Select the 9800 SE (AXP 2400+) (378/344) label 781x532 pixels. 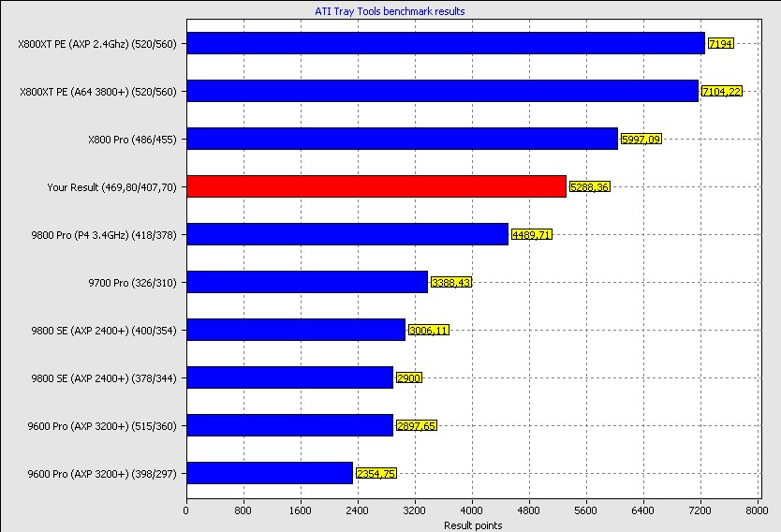(104, 378)
